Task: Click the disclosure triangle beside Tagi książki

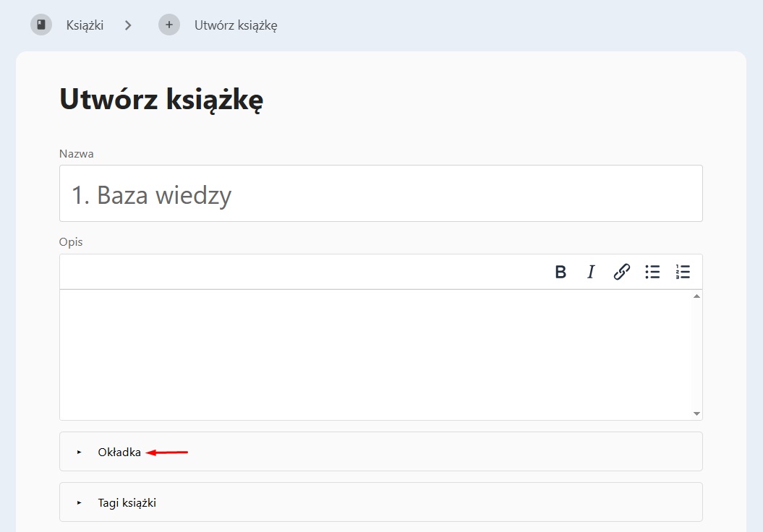Action: pos(80,502)
